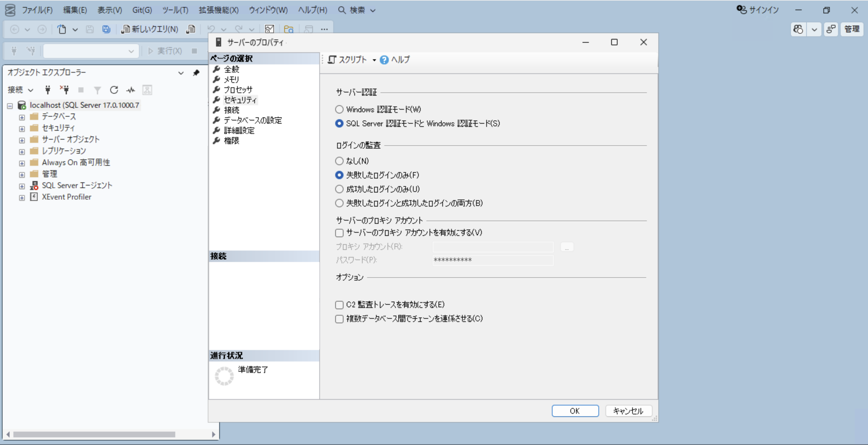Image resolution: width=868 pixels, height=445 pixels.
Task: Click the Save All toolbar icon
Action: [106, 29]
